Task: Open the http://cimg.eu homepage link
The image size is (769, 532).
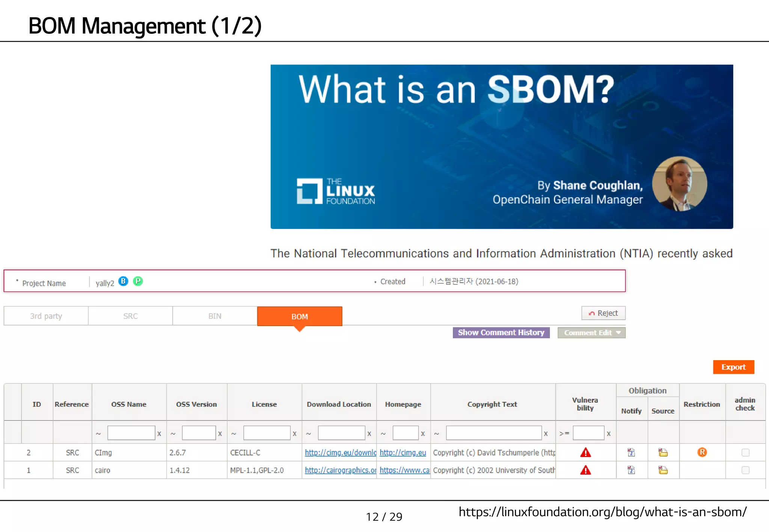Action: [x=403, y=452]
